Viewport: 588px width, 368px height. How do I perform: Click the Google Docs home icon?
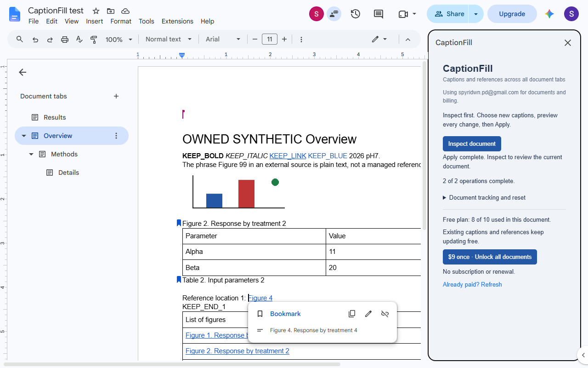[15, 14]
